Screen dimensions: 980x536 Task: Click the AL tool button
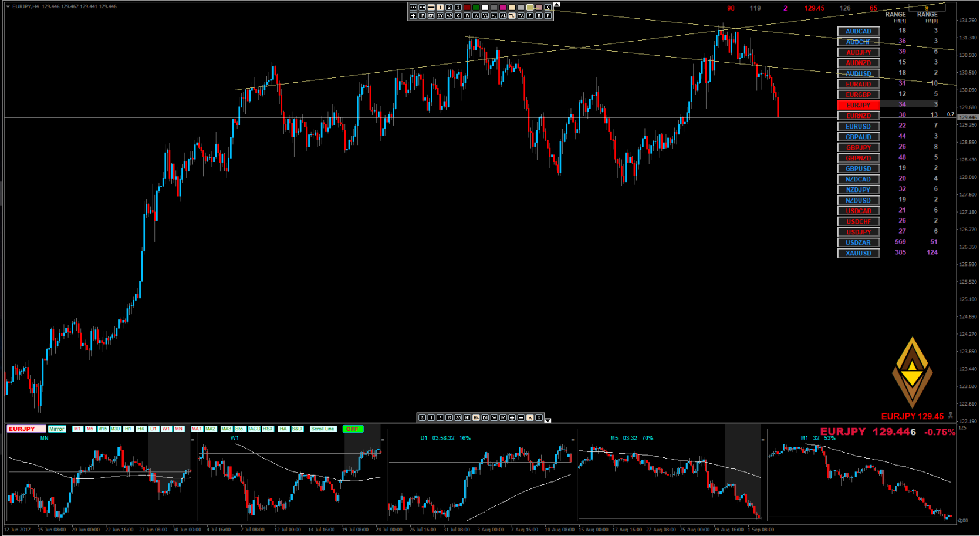pos(503,16)
